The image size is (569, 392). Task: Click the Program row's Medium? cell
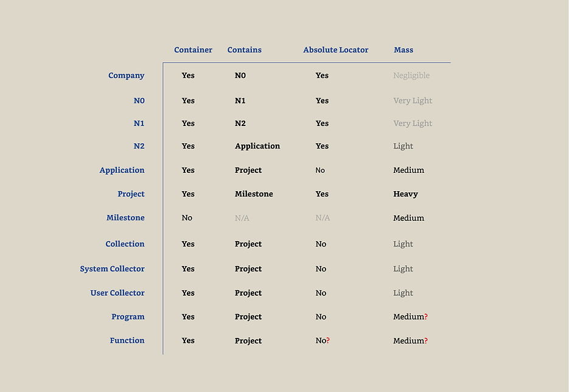pyautogui.click(x=410, y=317)
